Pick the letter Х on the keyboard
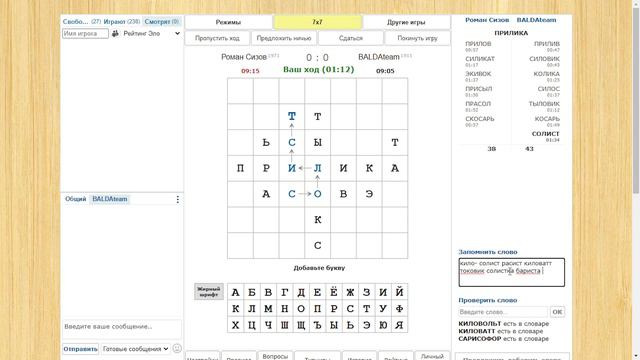 click(236, 325)
